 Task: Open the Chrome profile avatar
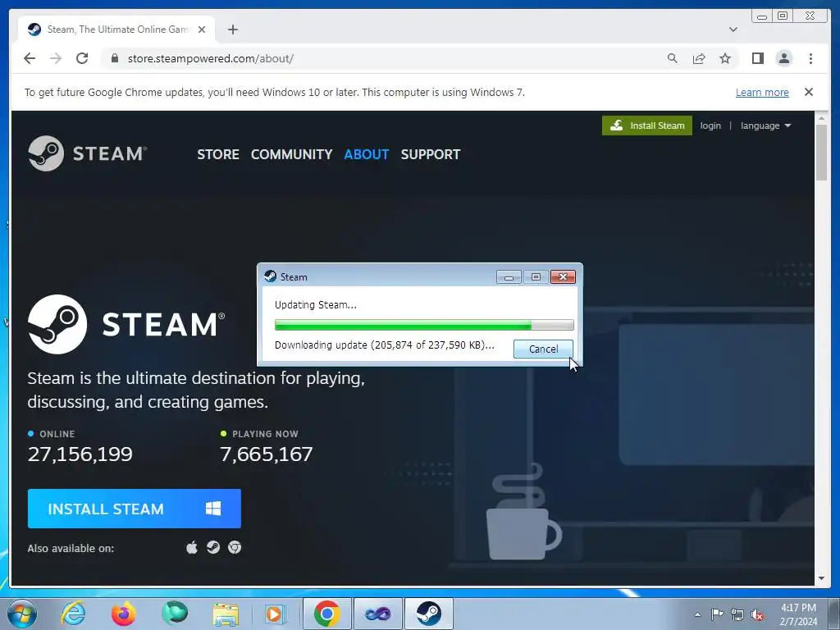click(x=783, y=58)
